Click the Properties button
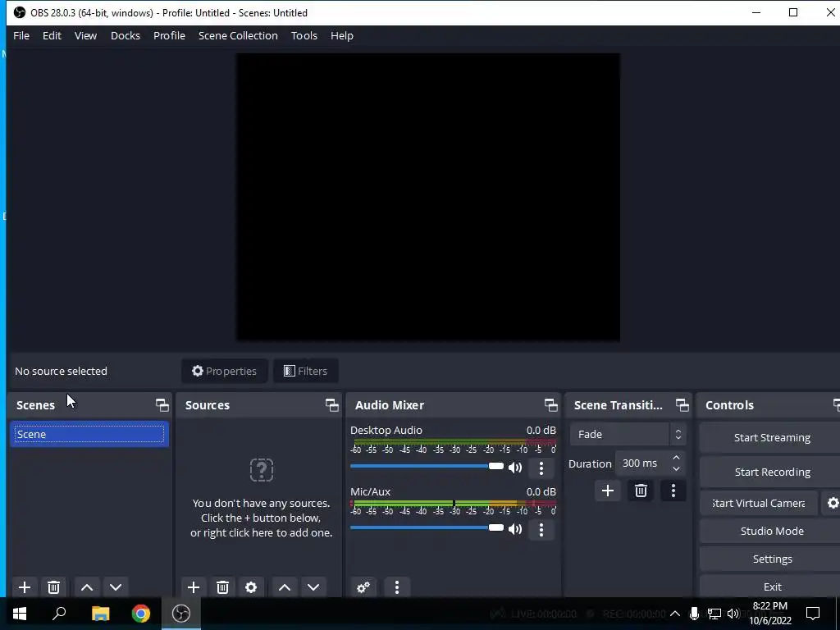 coord(225,372)
